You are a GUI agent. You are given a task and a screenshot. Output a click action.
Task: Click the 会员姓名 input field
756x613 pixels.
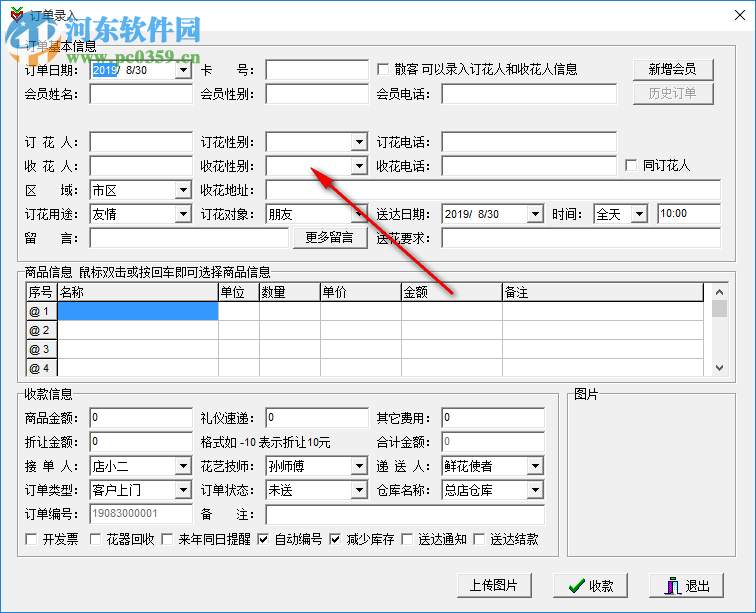coord(141,94)
